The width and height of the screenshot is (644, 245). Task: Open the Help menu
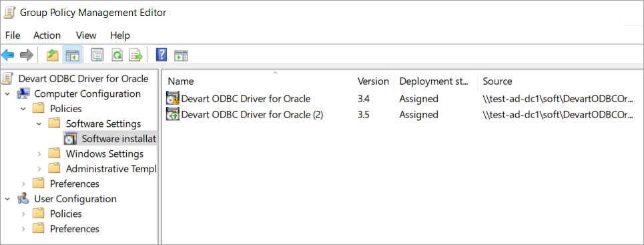tap(120, 35)
